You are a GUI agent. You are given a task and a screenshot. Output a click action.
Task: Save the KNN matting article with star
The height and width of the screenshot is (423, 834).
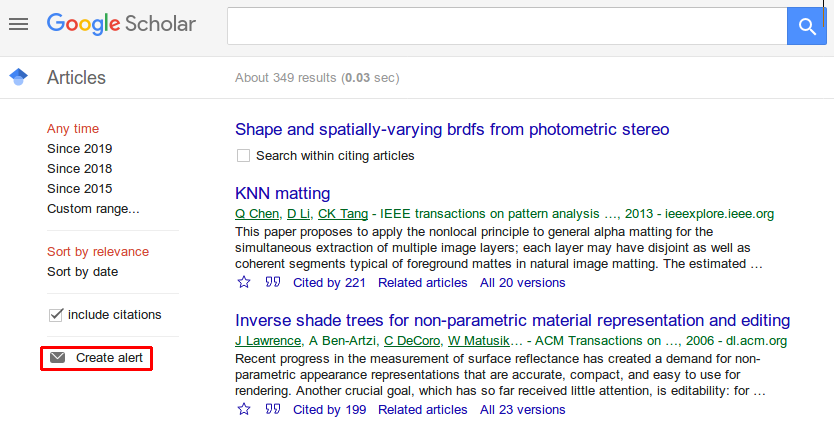(244, 283)
